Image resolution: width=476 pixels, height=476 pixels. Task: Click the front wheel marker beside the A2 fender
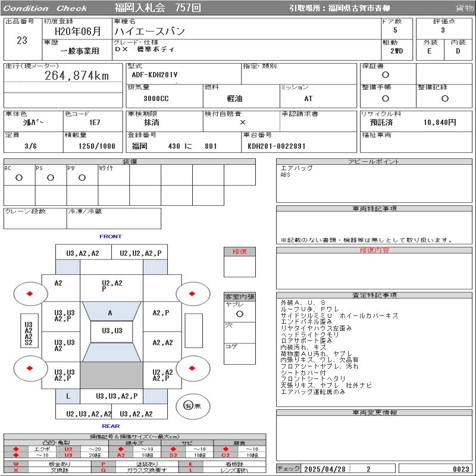30,293
